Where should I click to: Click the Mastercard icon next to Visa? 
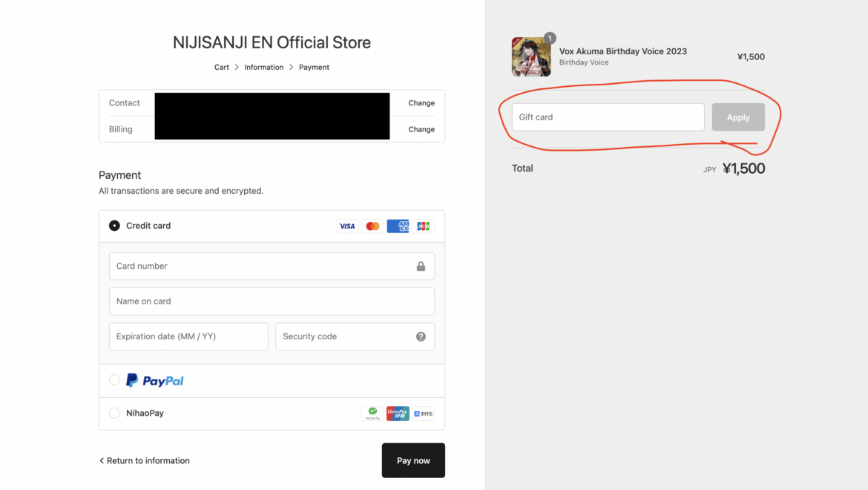(x=372, y=226)
